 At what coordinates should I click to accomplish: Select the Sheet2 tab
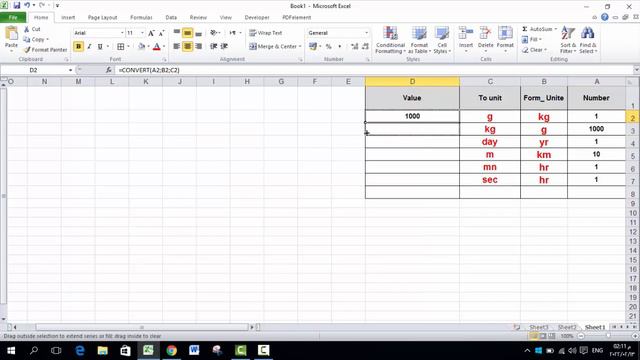click(x=567, y=327)
